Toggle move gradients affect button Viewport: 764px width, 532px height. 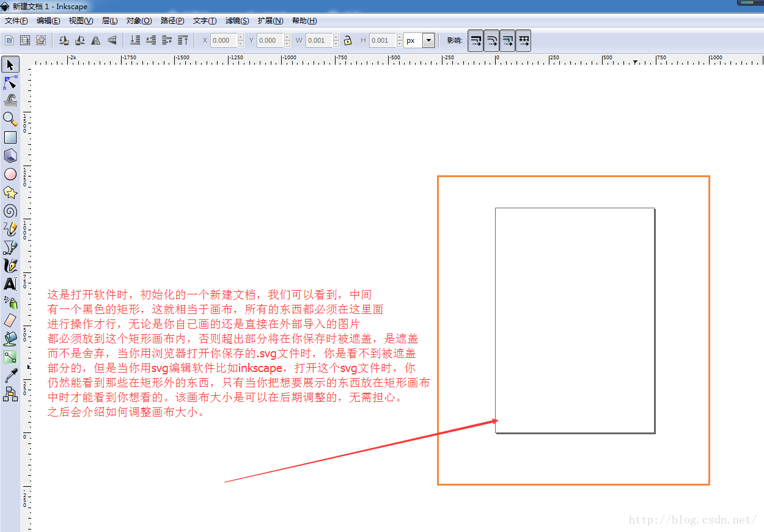[x=507, y=41]
